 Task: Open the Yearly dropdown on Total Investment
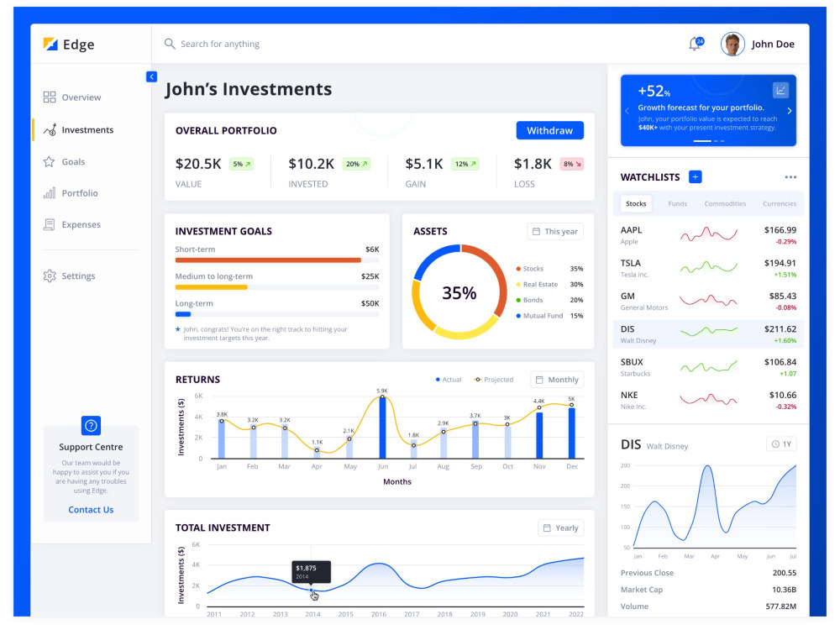[x=560, y=528]
